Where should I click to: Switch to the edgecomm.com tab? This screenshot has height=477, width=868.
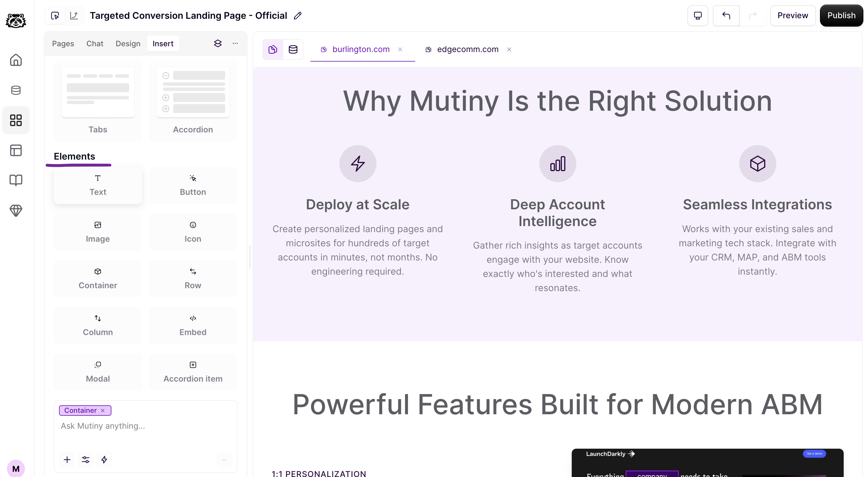[467, 49]
